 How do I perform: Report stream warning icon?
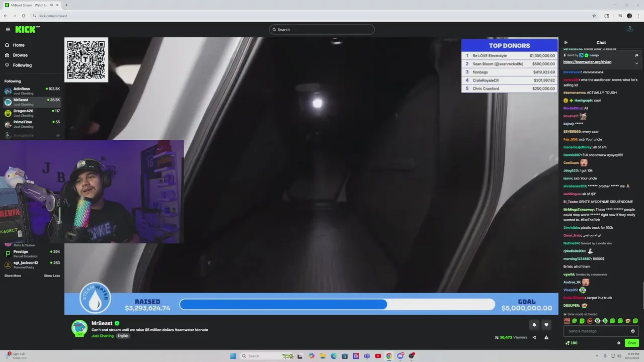tap(546, 337)
